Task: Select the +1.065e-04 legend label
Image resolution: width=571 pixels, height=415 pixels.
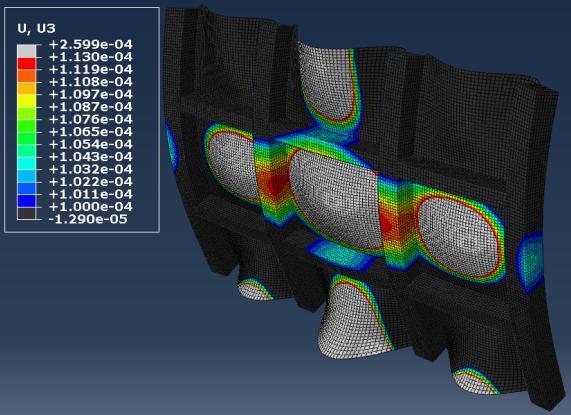Action: click(x=90, y=131)
